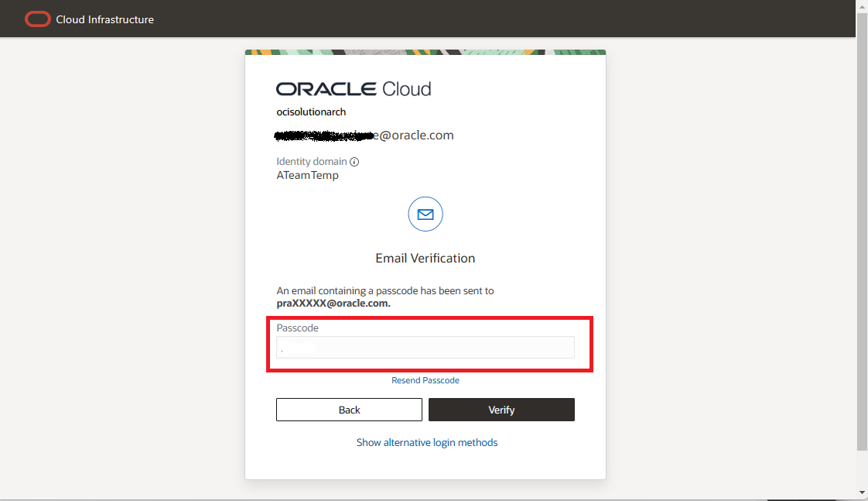Viewport: 868px width, 501px height.
Task: Click the Resend Passcode link
Action: (425, 380)
